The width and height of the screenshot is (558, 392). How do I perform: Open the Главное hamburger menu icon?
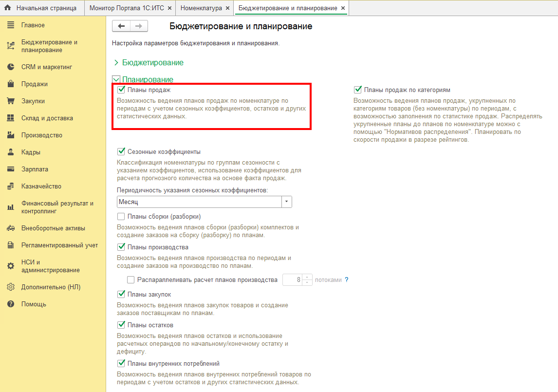coord(11,25)
